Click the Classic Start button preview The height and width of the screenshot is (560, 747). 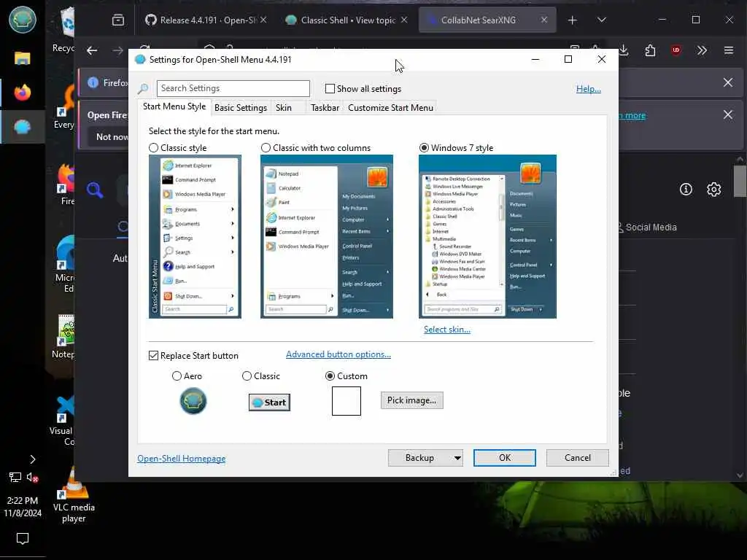[269, 402]
